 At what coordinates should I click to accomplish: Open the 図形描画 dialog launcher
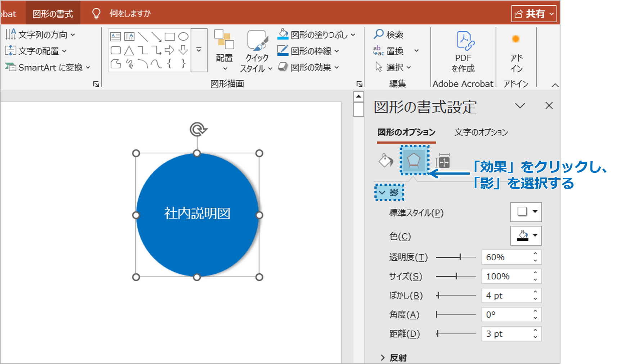coord(359,84)
